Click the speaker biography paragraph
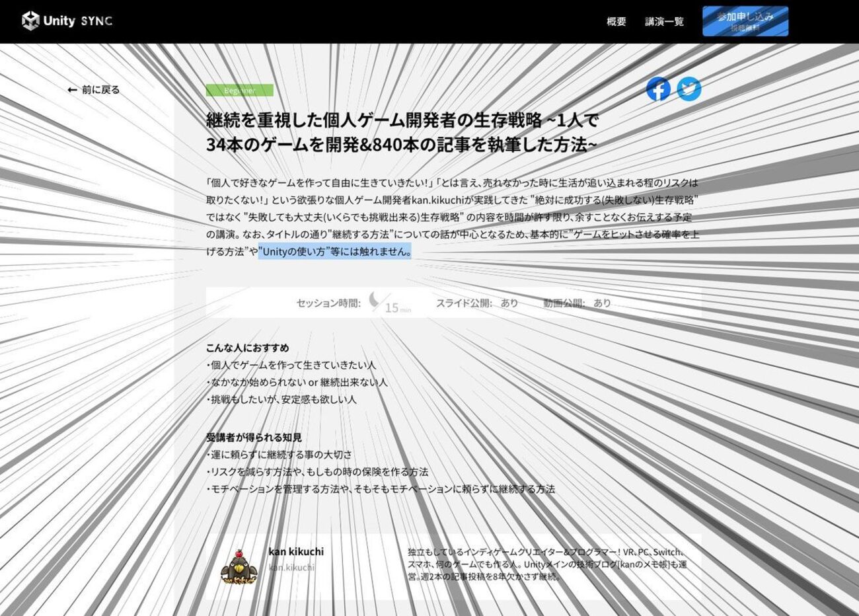Viewport: 859px width, 616px height. point(547,564)
